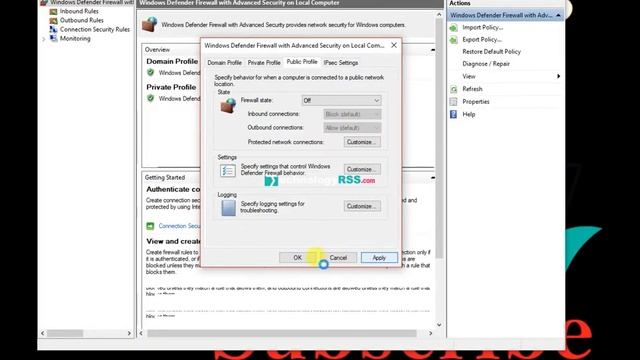Click the Help icon
This screenshot has width=640, height=360.
pyautogui.click(x=453, y=114)
